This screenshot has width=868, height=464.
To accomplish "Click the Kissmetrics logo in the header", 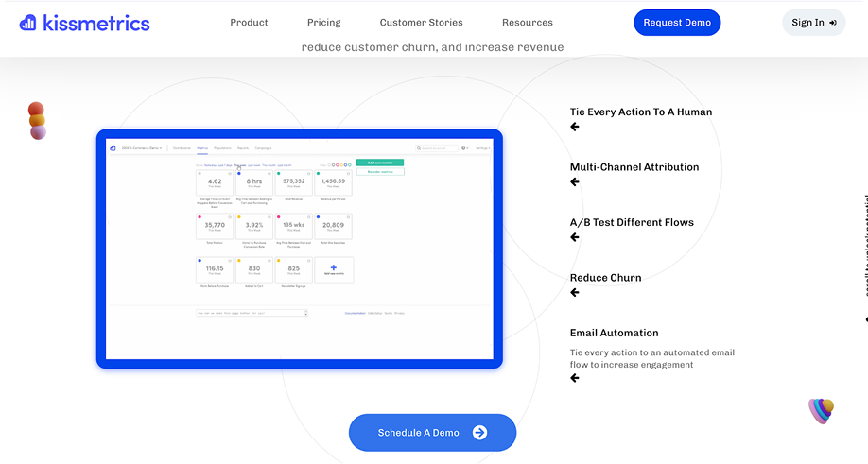I will pos(84,23).
